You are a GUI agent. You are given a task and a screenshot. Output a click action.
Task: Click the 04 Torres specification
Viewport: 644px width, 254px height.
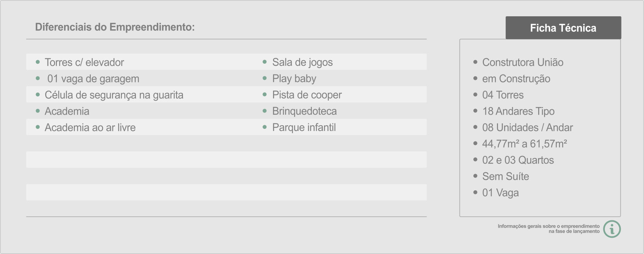tap(503, 95)
